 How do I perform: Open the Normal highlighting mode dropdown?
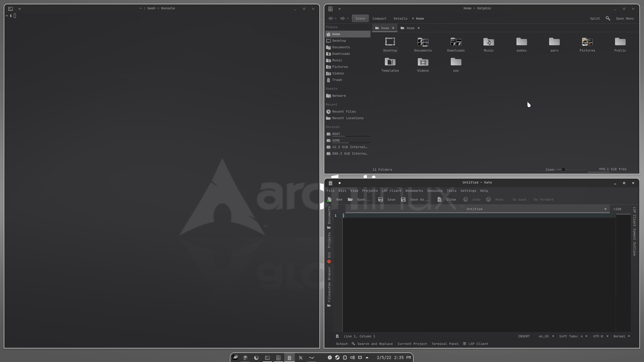(622, 336)
